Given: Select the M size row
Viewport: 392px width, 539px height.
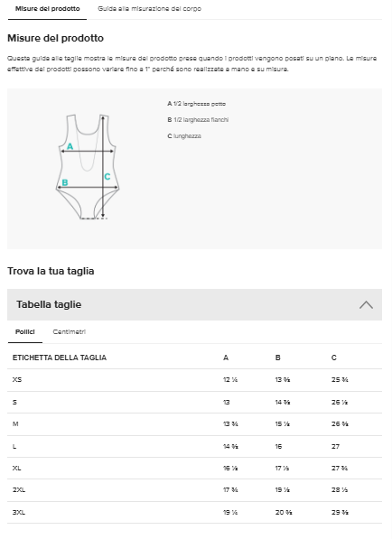Looking at the screenshot, I should pos(194,424).
